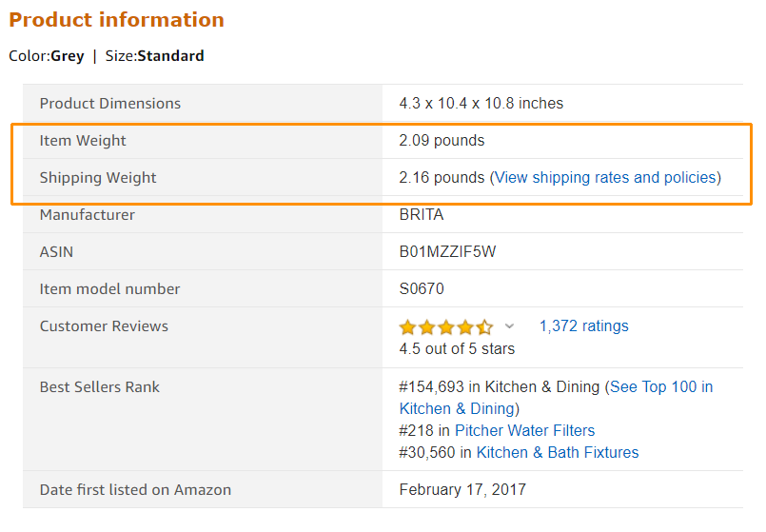Click the Product information heading

pos(116,20)
